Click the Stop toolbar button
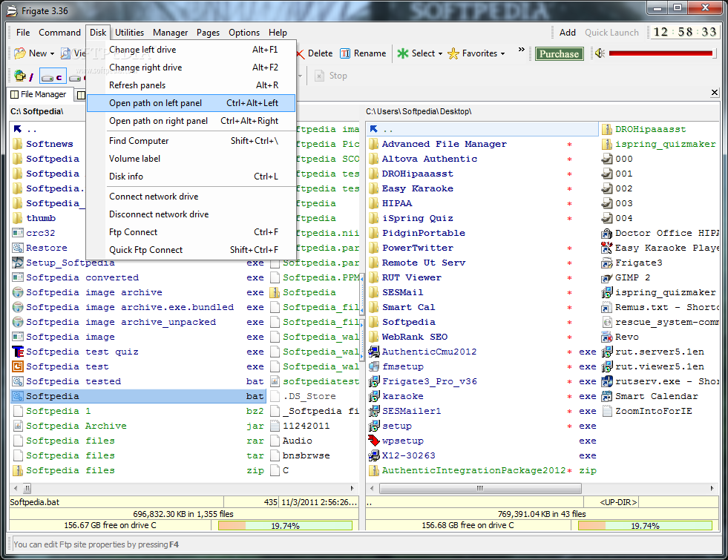The height and width of the screenshot is (560, 728). tap(330, 76)
